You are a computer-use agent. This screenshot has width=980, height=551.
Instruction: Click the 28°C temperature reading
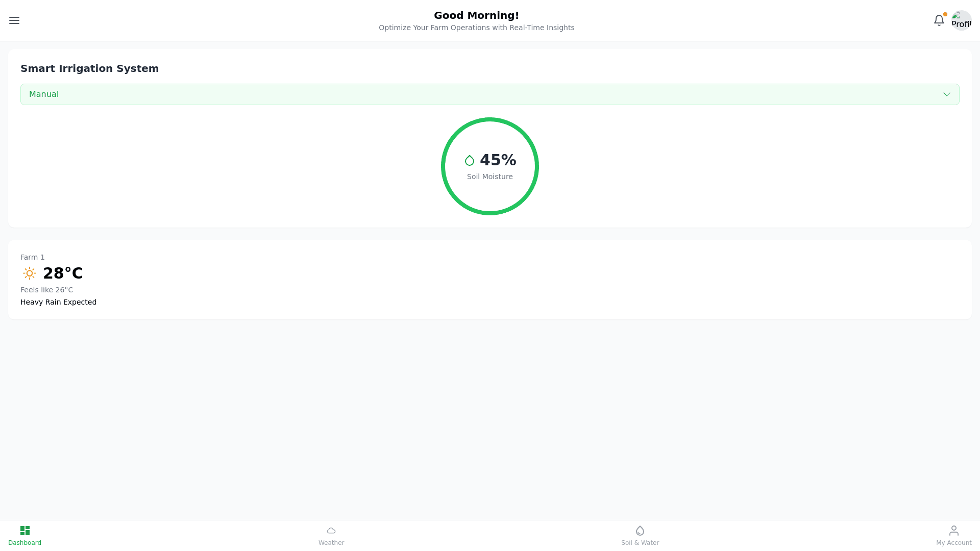pos(63,273)
